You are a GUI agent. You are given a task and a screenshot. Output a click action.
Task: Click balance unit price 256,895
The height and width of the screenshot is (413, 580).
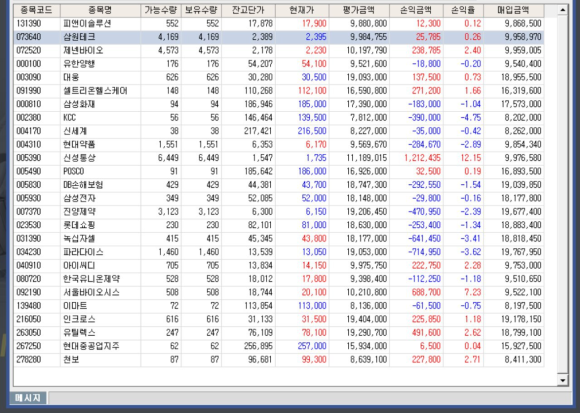tap(259, 346)
